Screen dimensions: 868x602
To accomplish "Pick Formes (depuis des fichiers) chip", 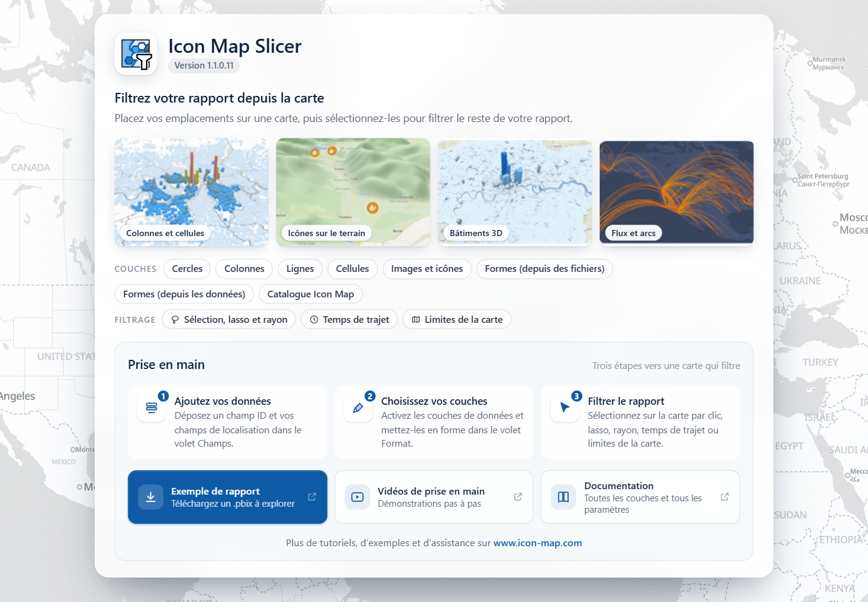I will coord(544,269).
